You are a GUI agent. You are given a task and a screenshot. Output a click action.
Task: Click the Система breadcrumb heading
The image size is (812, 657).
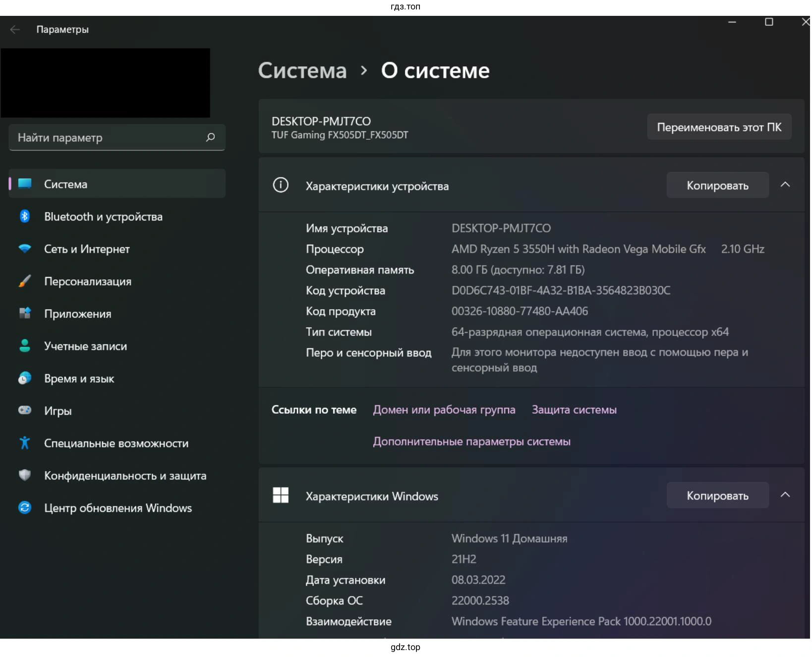[x=302, y=70]
